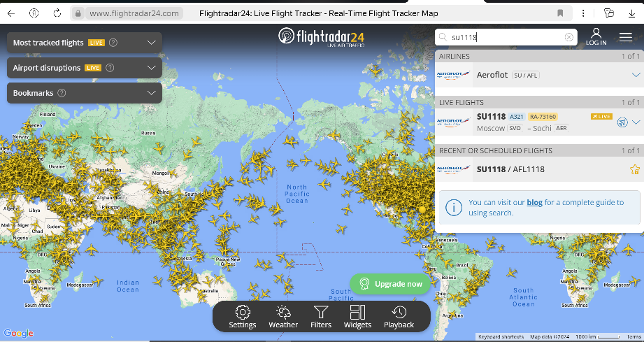
Task: Show help for Airport disruptions
Action: [x=110, y=68]
